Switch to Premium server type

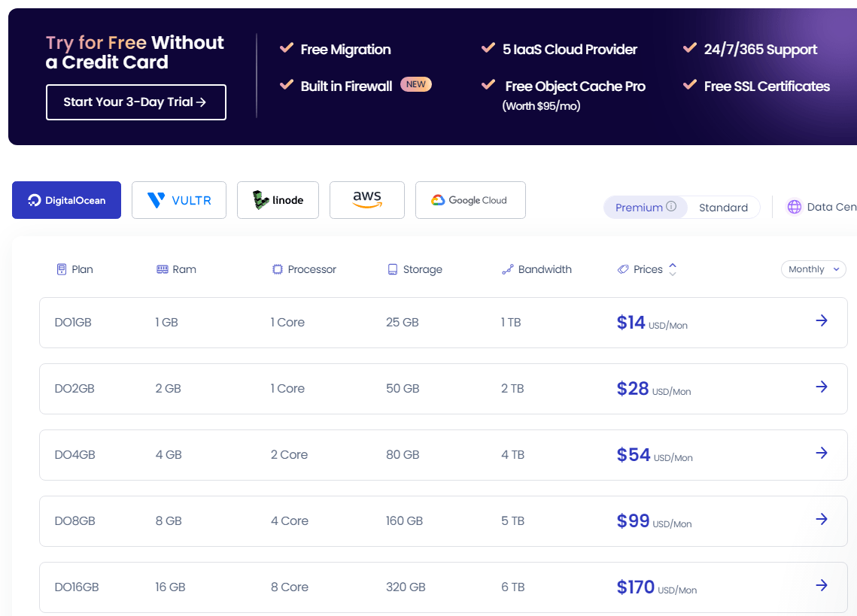click(x=639, y=208)
